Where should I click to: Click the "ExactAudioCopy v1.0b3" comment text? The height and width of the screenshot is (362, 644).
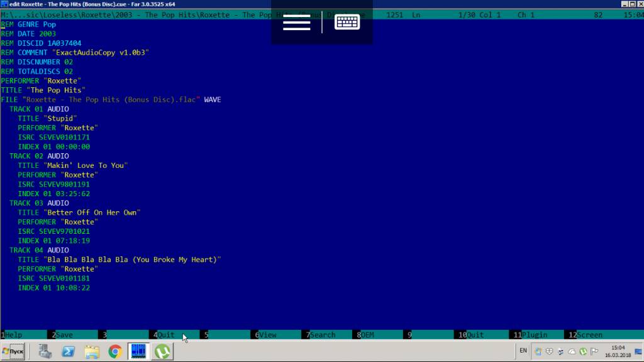tap(100, 53)
